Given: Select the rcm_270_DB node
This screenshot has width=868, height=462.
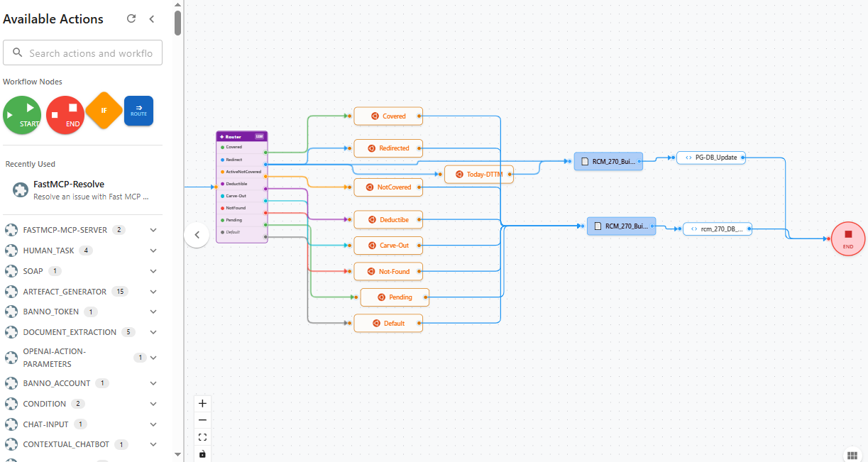Looking at the screenshot, I should click(x=718, y=229).
